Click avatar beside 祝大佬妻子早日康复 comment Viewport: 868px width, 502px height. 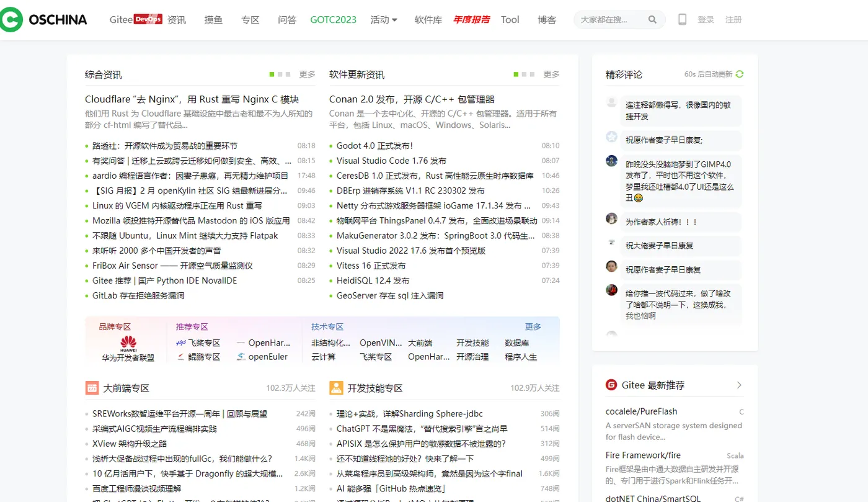pyautogui.click(x=611, y=243)
